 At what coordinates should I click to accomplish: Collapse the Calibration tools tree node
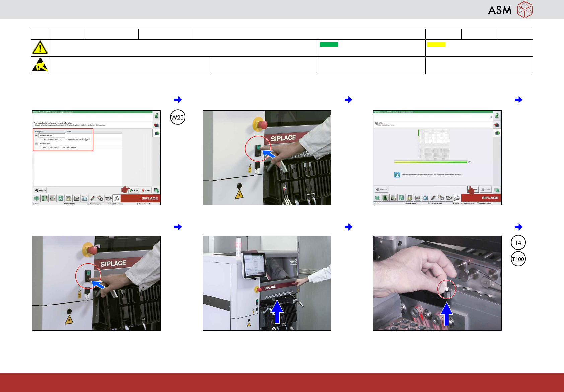click(x=36, y=143)
